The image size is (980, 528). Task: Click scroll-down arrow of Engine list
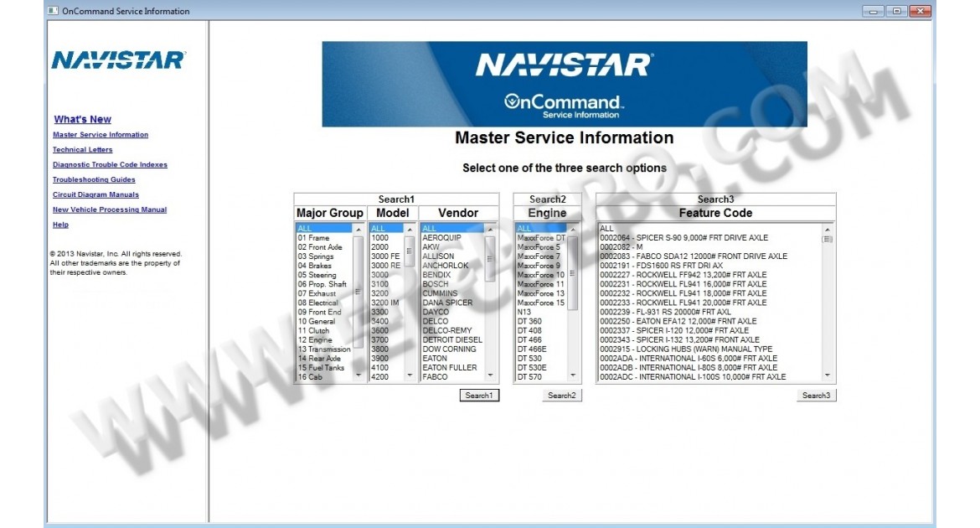click(x=572, y=375)
